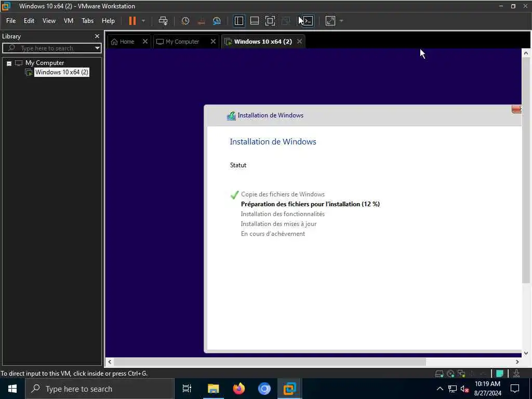This screenshot has height=399, width=532.
Task: Take a snapshot using the clock-plus icon
Action: pyautogui.click(x=185, y=21)
